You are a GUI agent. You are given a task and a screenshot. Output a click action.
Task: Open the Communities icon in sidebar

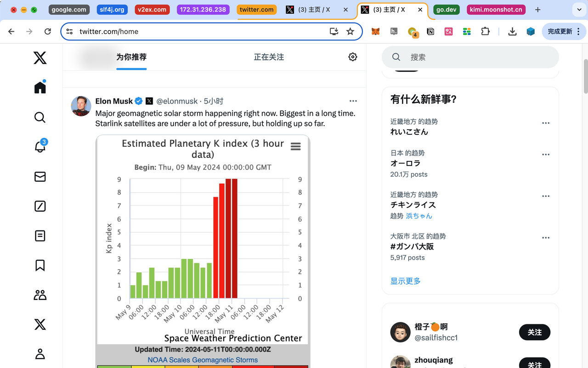pyautogui.click(x=40, y=294)
